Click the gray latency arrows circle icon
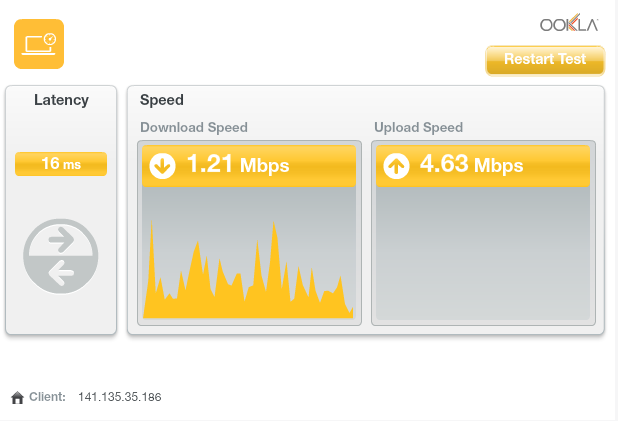 tap(61, 256)
